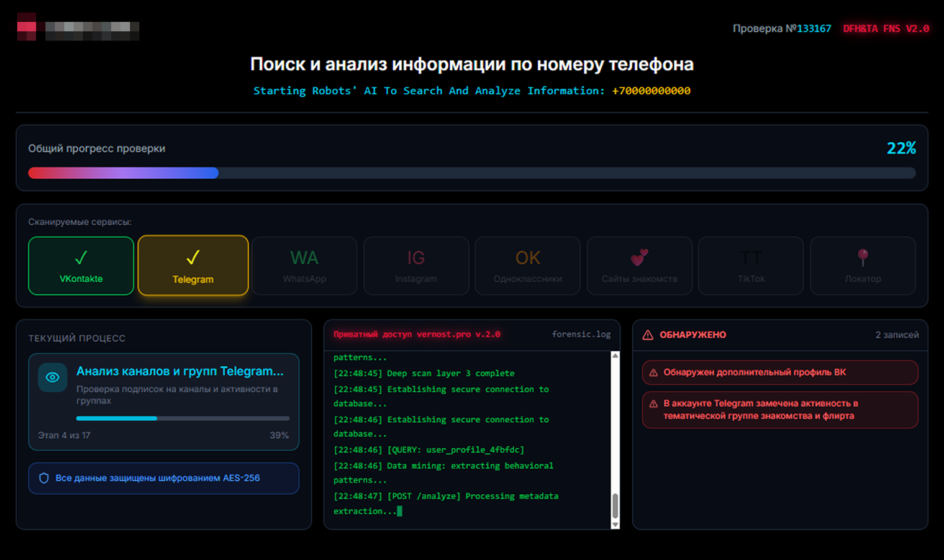Click the shield icon beside AES-256 notice
Screen dimensions: 944x560
(44, 478)
